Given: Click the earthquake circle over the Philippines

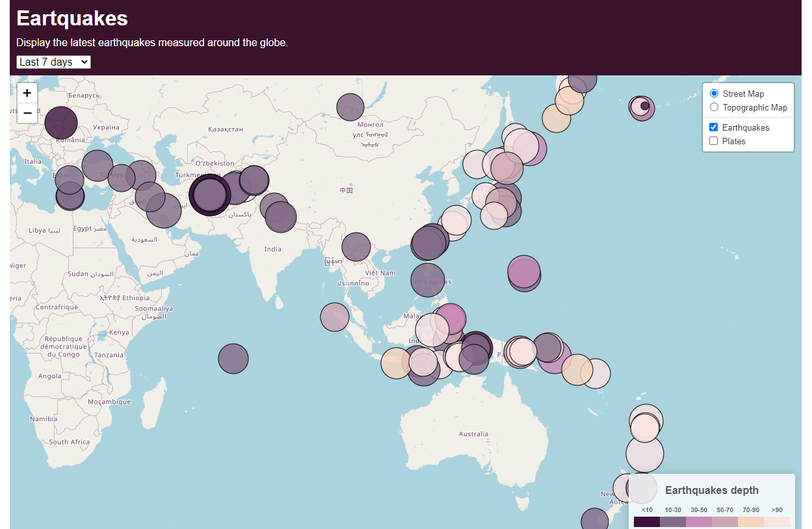Looking at the screenshot, I should tap(427, 279).
